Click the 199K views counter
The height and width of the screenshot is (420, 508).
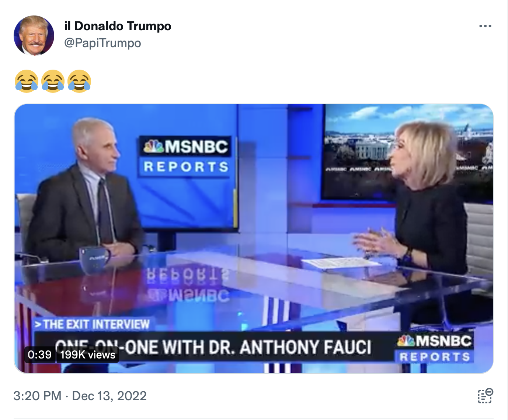coord(88,355)
